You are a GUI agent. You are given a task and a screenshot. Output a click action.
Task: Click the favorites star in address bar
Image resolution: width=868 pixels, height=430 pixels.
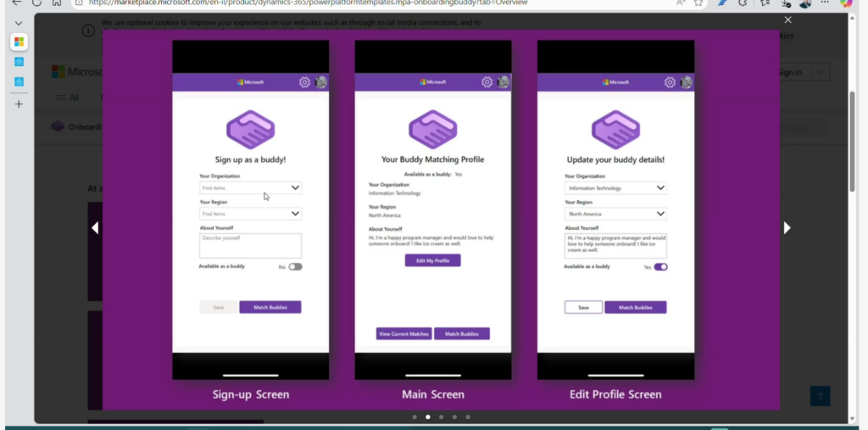[x=698, y=3]
